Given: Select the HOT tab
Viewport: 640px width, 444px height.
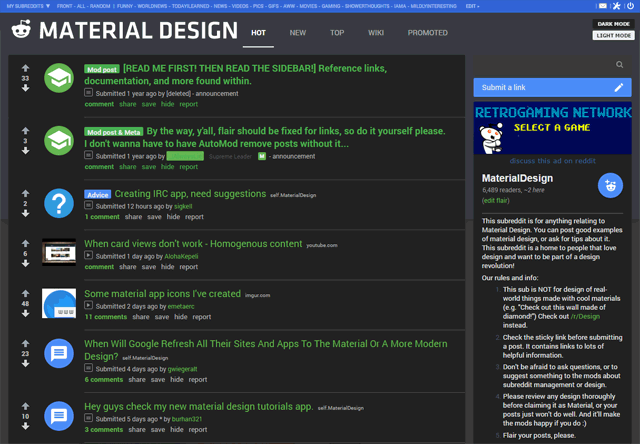Looking at the screenshot, I should pyautogui.click(x=258, y=33).
